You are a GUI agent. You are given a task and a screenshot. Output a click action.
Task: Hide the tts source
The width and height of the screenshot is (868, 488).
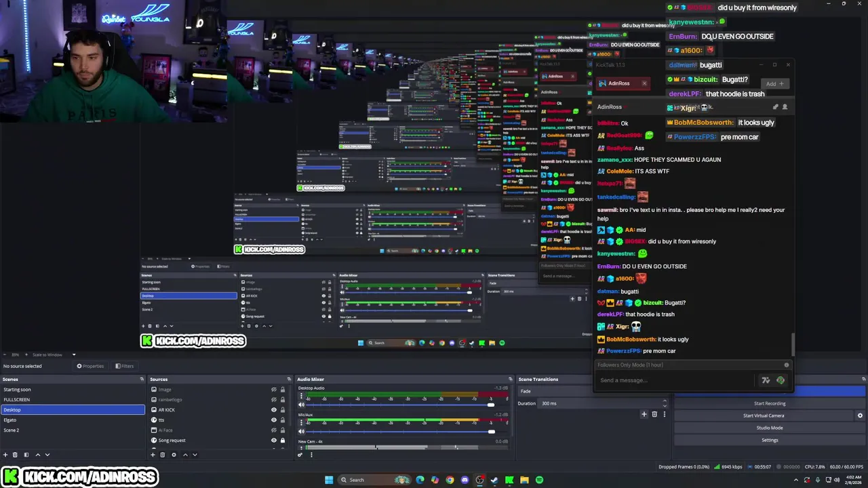click(x=274, y=420)
